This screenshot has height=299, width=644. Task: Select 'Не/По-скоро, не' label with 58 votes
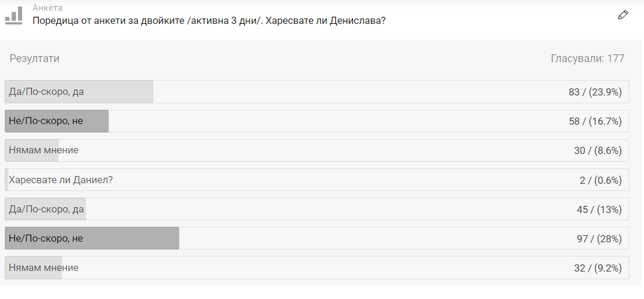click(46, 121)
